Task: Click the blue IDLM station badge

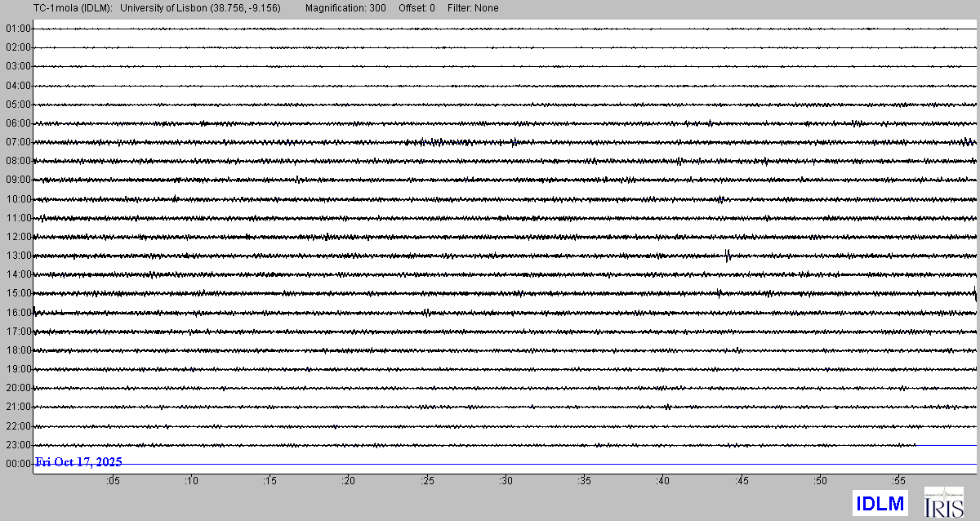Action: (x=880, y=501)
